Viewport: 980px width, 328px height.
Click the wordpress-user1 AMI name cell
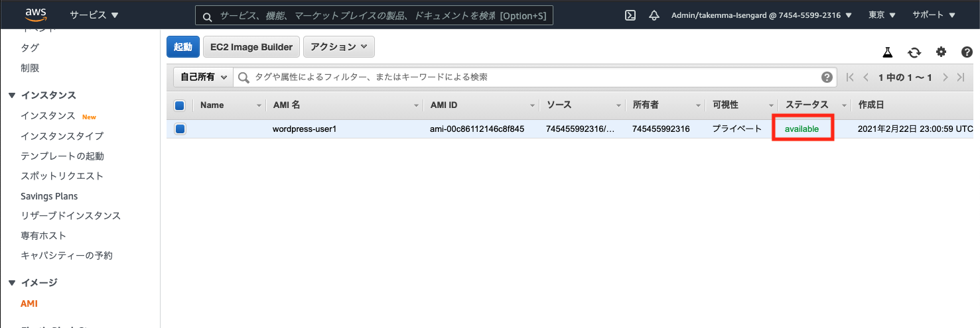click(305, 129)
